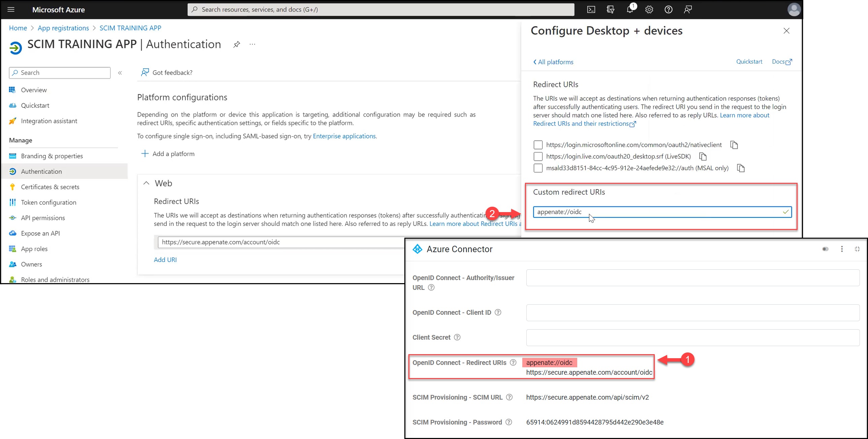Toggle the Azure Connector switch
This screenshot has height=439, width=868.
[x=825, y=249]
